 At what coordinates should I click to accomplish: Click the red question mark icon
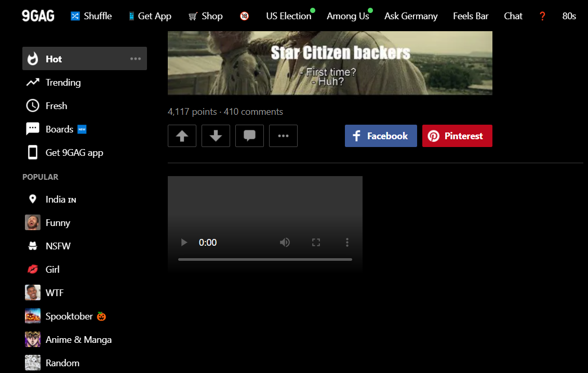tap(542, 16)
